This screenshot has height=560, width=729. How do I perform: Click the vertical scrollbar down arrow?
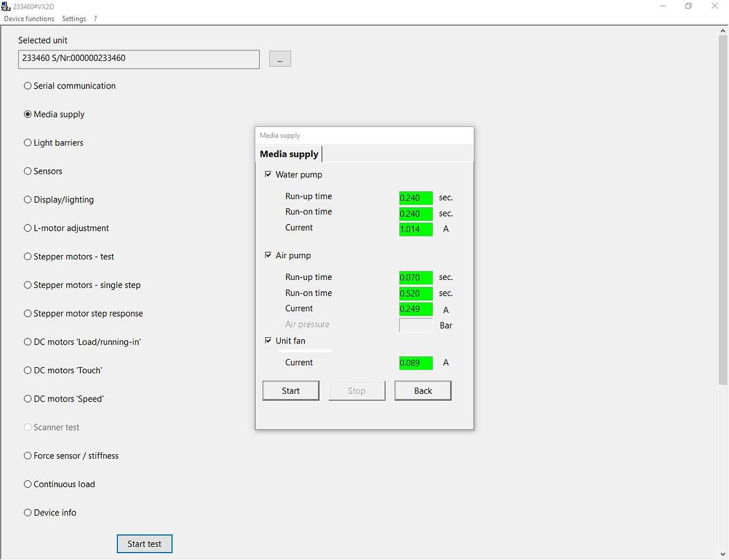click(x=723, y=554)
